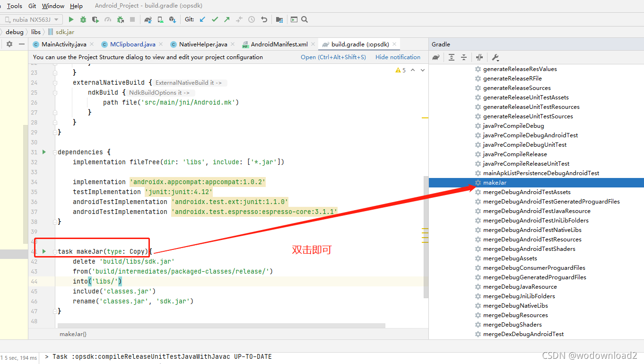
Task: Toggle offline mode in Gradle panel
Action: (x=479, y=57)
